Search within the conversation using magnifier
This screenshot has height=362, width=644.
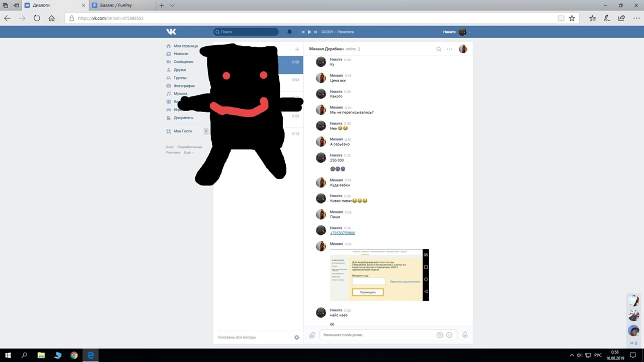pos(439,49)
